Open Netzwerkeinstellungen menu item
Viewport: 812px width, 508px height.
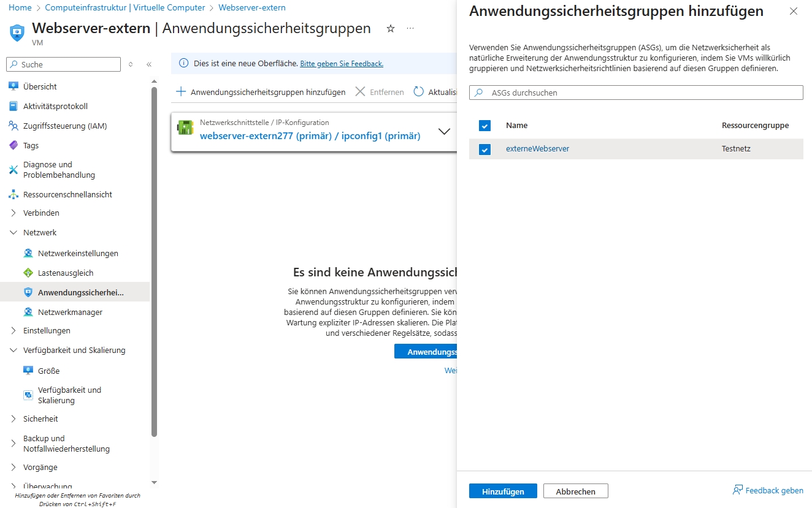(x=78, y=253)
